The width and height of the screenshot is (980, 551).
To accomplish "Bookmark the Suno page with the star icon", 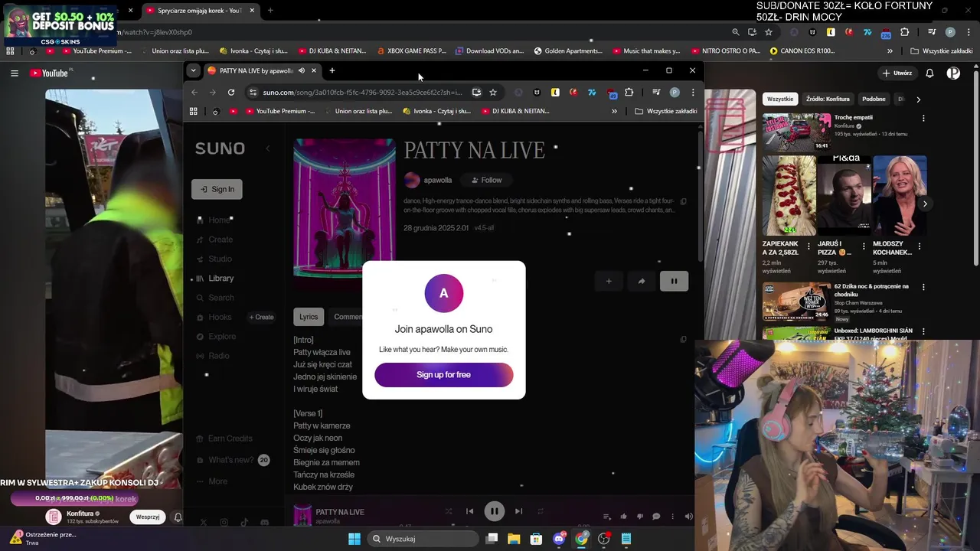I will (493, 92).
